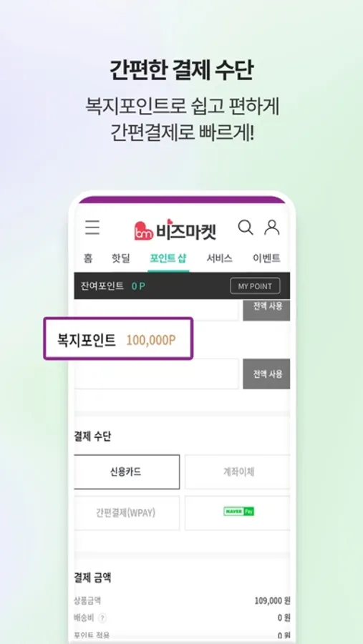Select the NAVER Pay logo option
Viewport: 363px width, 644px height.
[238, 512]
